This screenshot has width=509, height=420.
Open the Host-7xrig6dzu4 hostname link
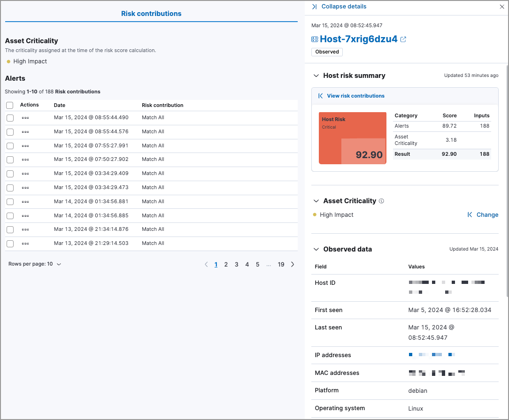pos(358,39)
